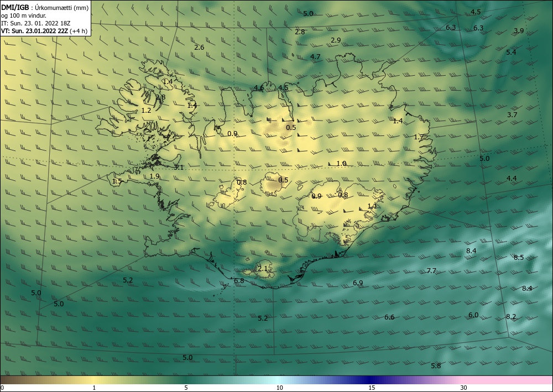
Task: Click the precipitation value 8.5
Action: (x=519, y=257)
